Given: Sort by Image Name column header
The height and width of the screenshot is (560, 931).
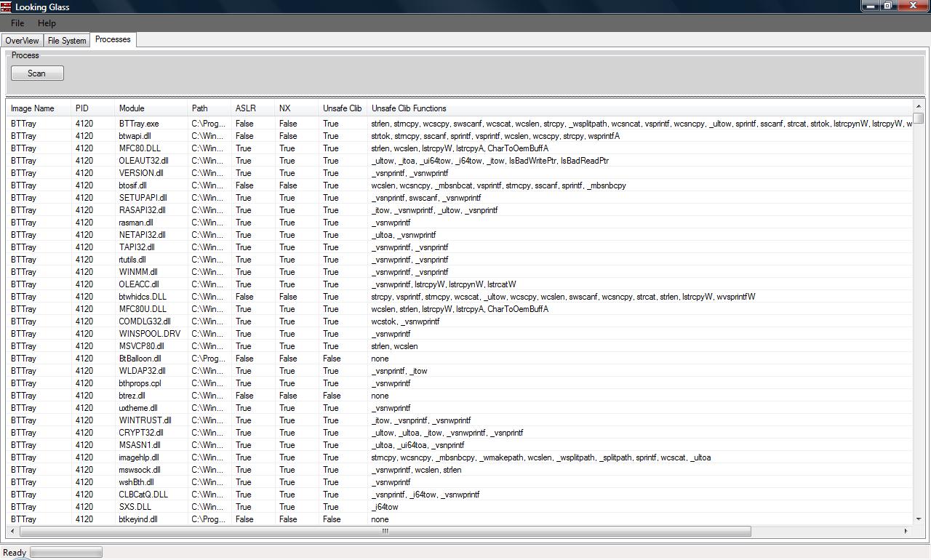Looking at the screenshot, I should (39, 108).
